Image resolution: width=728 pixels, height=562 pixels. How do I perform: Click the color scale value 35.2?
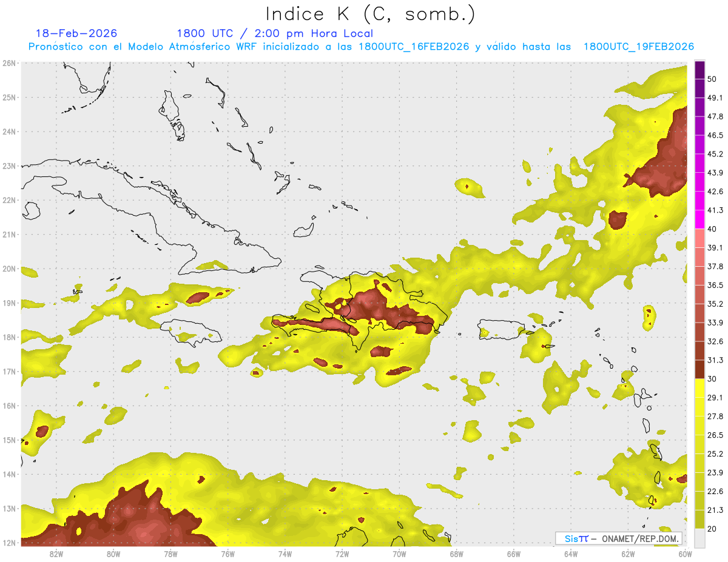715,304
